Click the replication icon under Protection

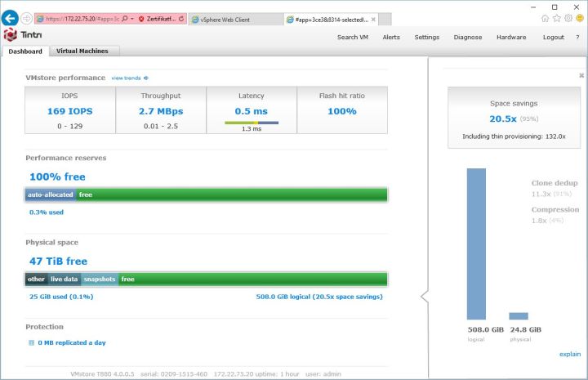coord(32,342)
